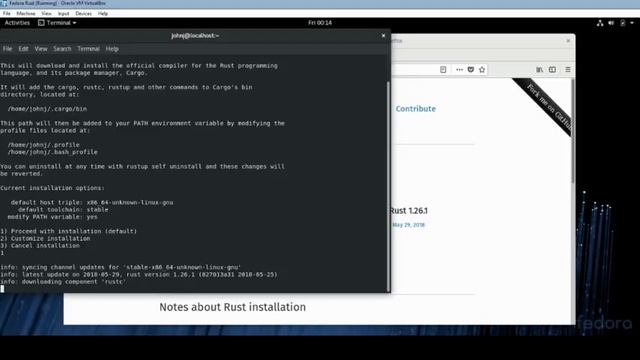The width and height of the screenshot is (640, 360).
Task: Click the terminal cursor block
Action: point(2,289)
